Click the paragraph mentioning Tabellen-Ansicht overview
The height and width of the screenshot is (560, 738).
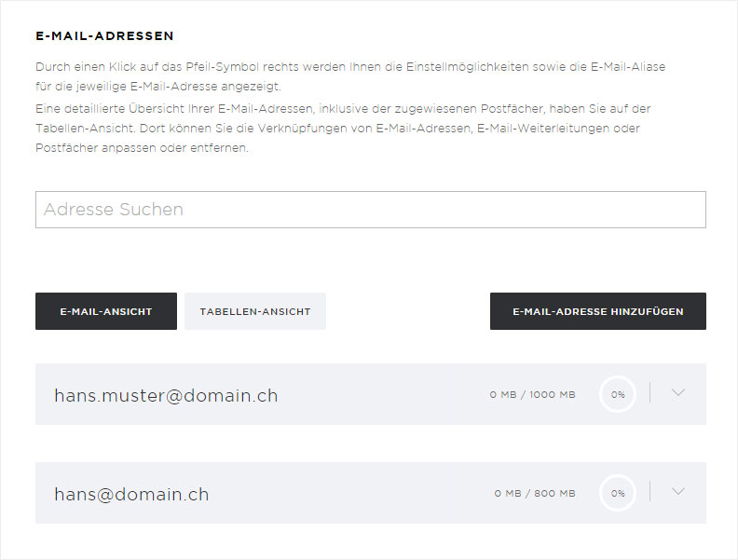[343, 128]
